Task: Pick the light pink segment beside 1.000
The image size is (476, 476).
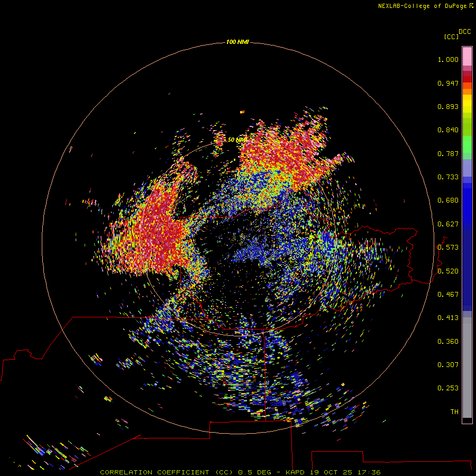Action: (x=467, y=57)
